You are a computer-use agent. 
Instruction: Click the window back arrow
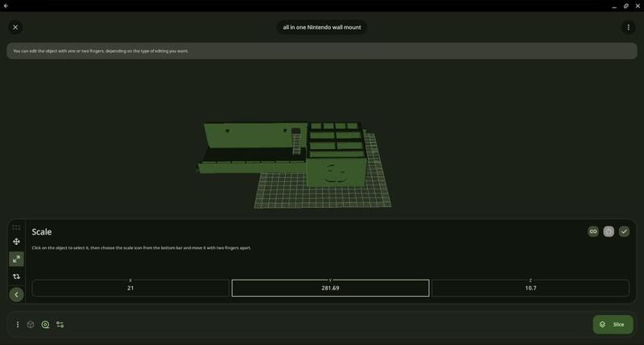(6, 6)
